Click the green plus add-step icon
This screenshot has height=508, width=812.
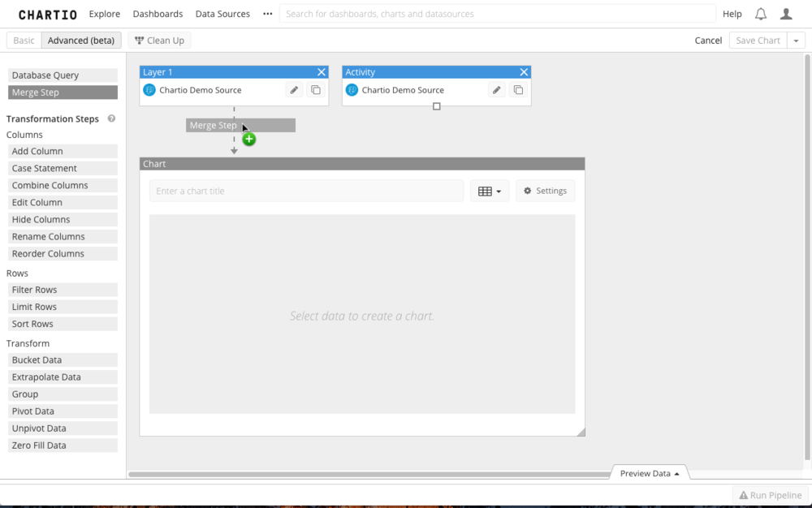249,139
